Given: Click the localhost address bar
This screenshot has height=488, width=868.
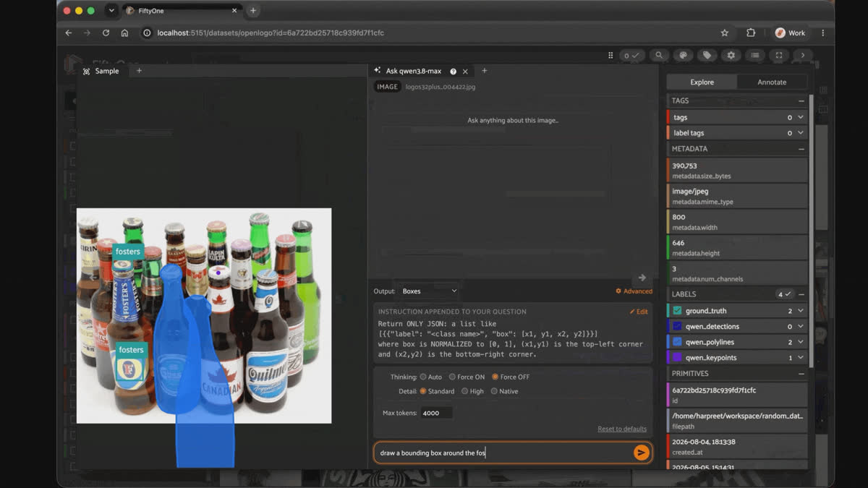Looking at the screenshot, I should click(427, 33).
